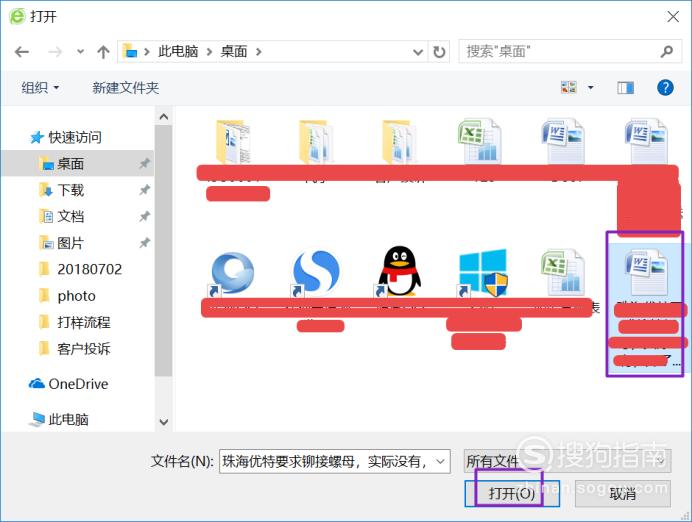The image size is (692, 522).
Task: Select the Windows shield shortcut
Action: [x=482, y=273]
